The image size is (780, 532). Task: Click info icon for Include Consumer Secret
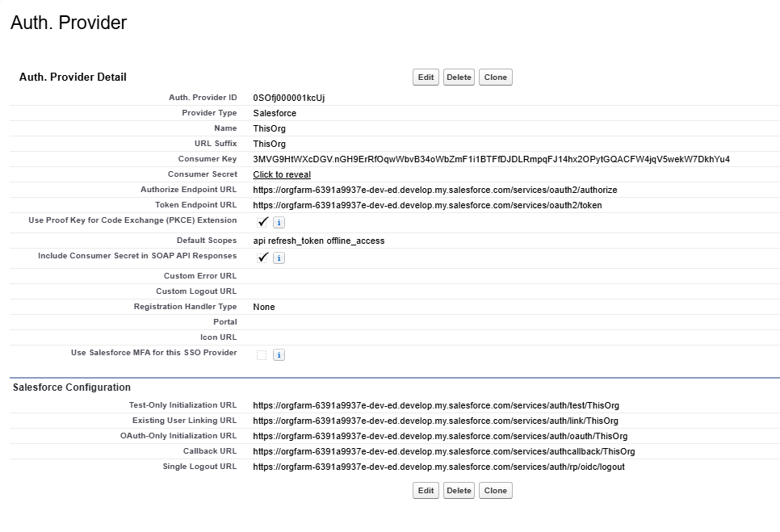[279, 258]
